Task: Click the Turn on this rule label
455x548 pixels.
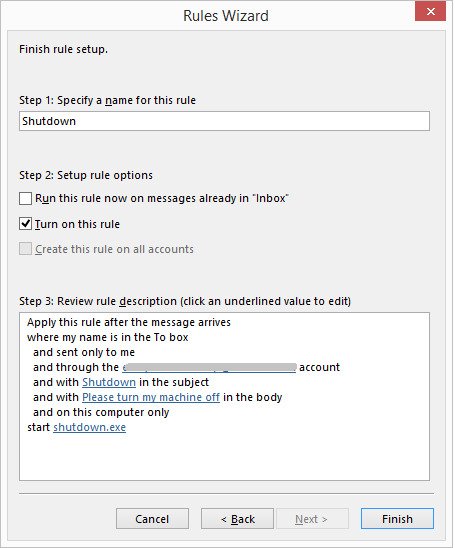Action: 77,224
